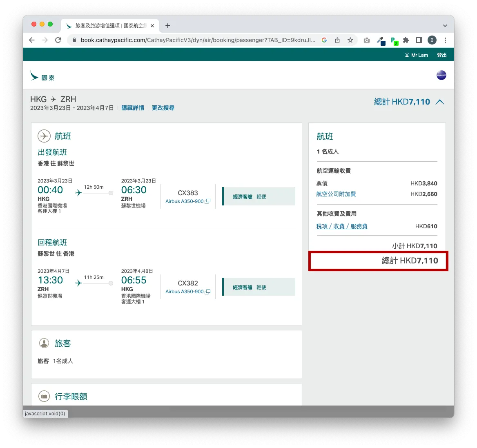The image size is (477, 448).
Task: Click 登出 to log out
Action: coord(442,55)
